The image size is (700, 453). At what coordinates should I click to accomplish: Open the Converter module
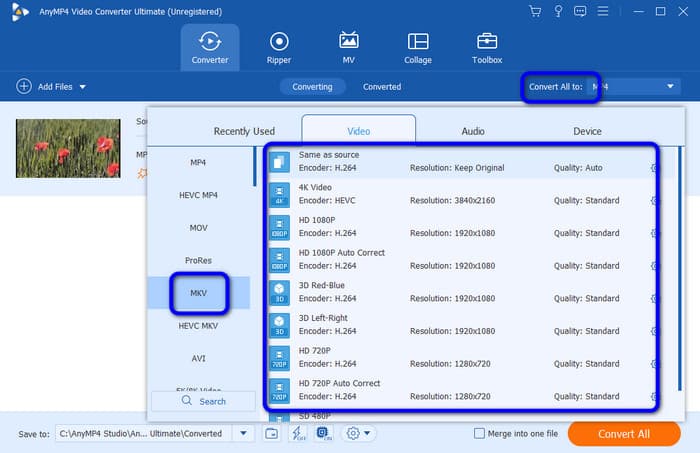210,48
